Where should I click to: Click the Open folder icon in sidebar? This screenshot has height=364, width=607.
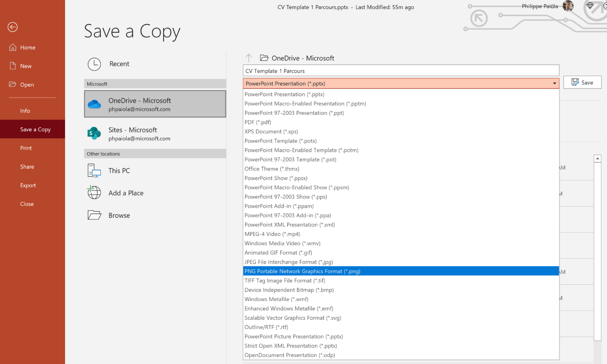pyautogui.click(x=13, y=84)
